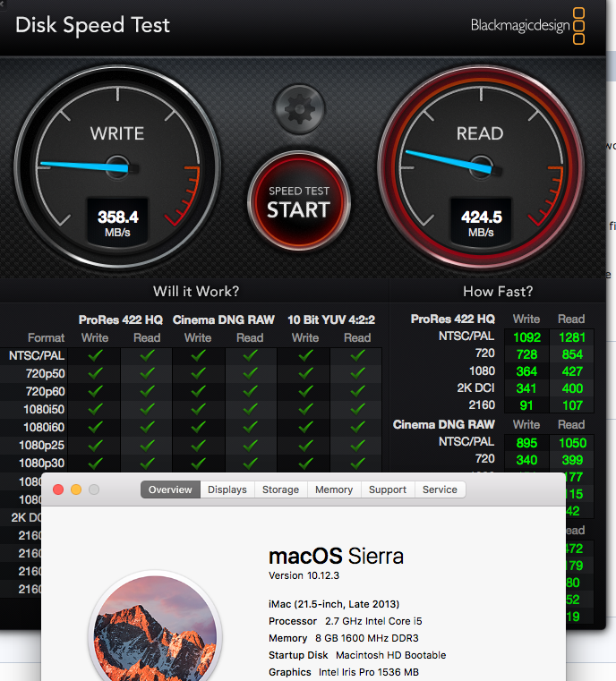Image resolution: width=616 pixels, height=681 pixels.
Task: Click the Cinema DNG 720 write value 340
Action: click(x=527, y=460)
